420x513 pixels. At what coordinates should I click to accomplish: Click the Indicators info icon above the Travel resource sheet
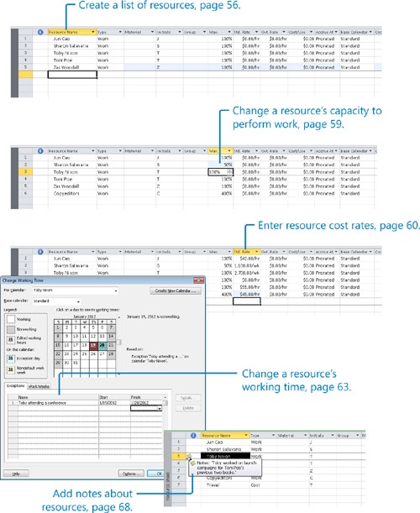pyautogui.click(x=193, y=436)
